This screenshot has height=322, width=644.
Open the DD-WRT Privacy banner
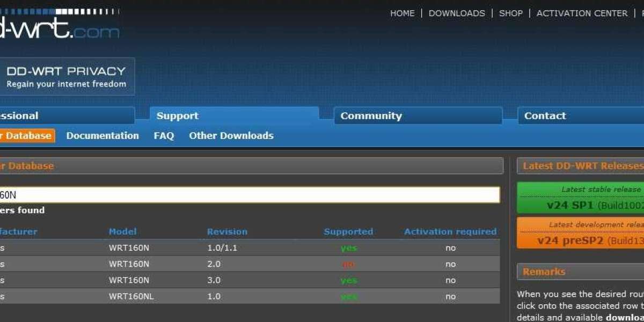(x=67, y=77)
